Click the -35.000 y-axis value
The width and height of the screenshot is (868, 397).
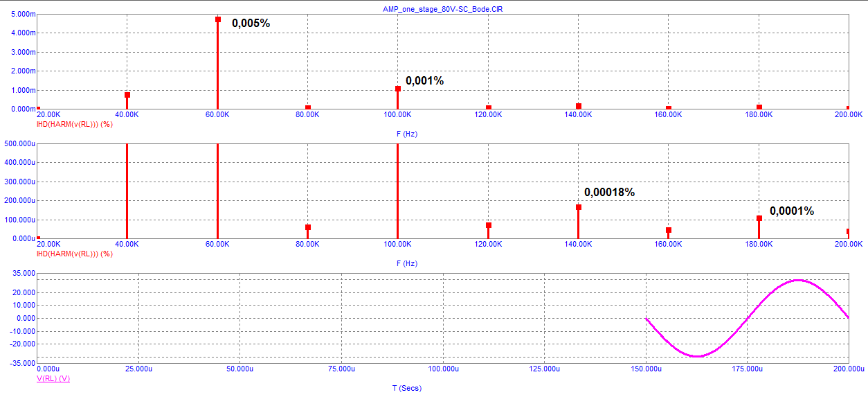click(x=22, y=362)
